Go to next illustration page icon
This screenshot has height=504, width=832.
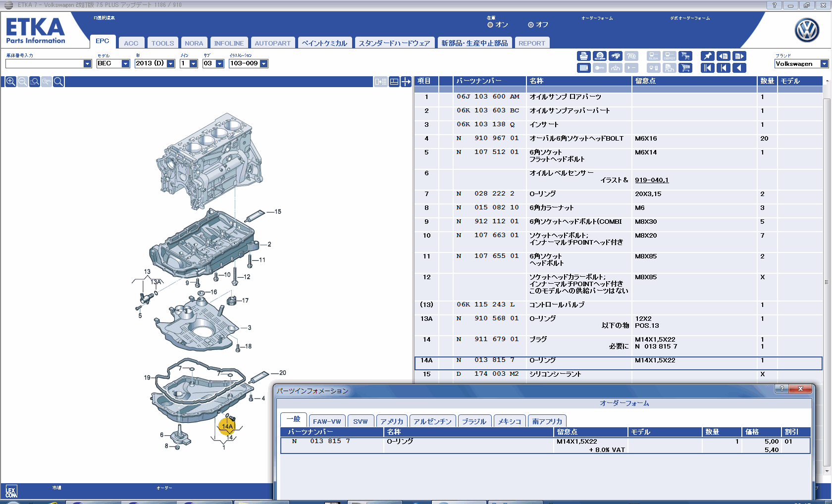tap(739, 56)
